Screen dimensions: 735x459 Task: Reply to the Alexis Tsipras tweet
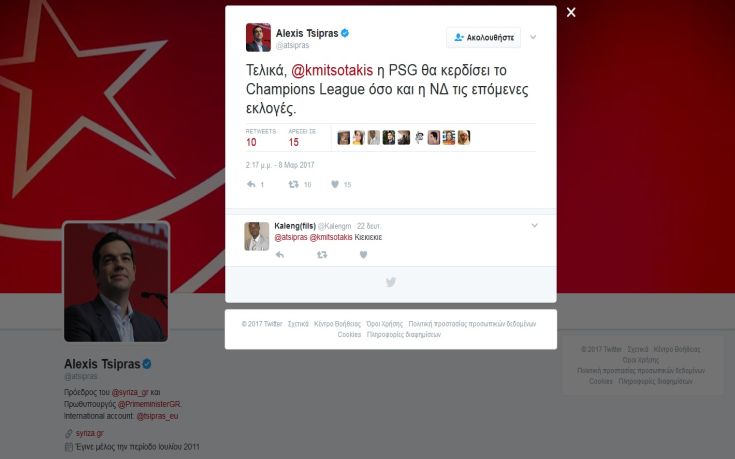pyautogui.click(x=251, y=184)
